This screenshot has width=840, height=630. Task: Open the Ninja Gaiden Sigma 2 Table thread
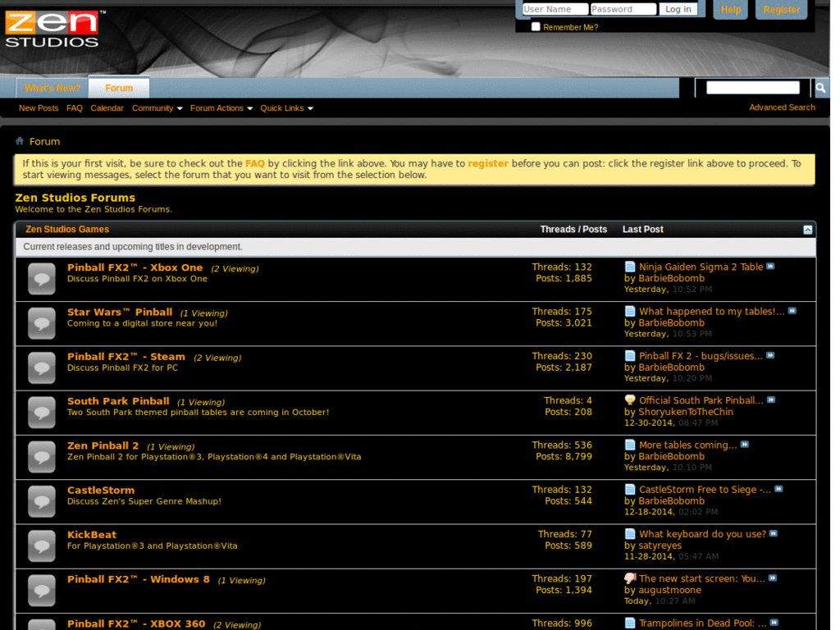click(701, 267)
